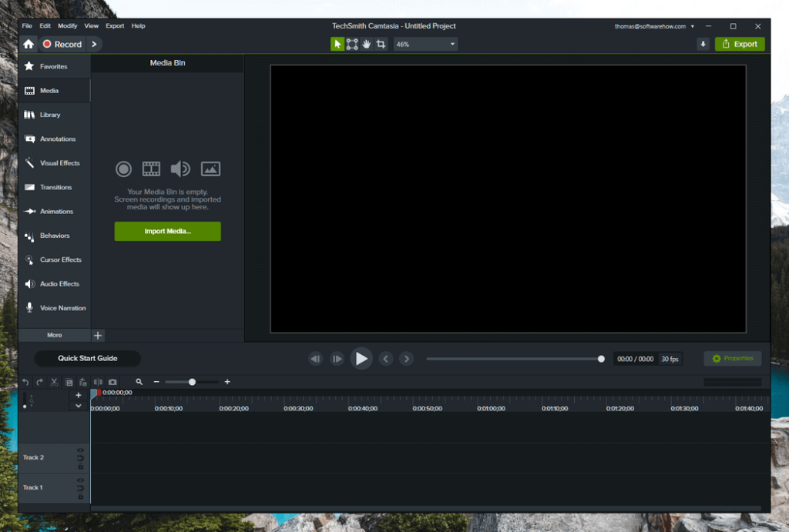Open the File menu
This screenshot has width=789, height=532.
(27, 25)
